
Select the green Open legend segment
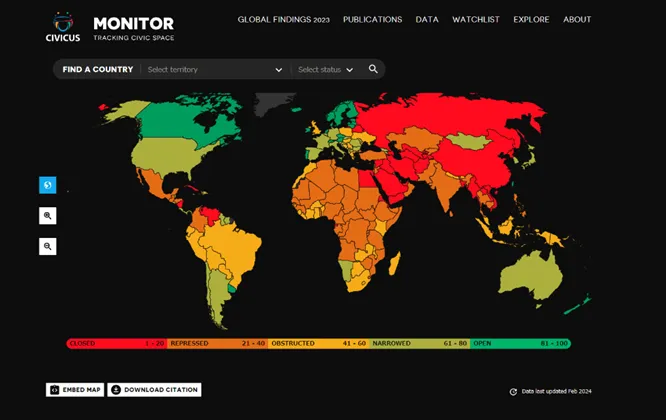click(x=519, y=343)
